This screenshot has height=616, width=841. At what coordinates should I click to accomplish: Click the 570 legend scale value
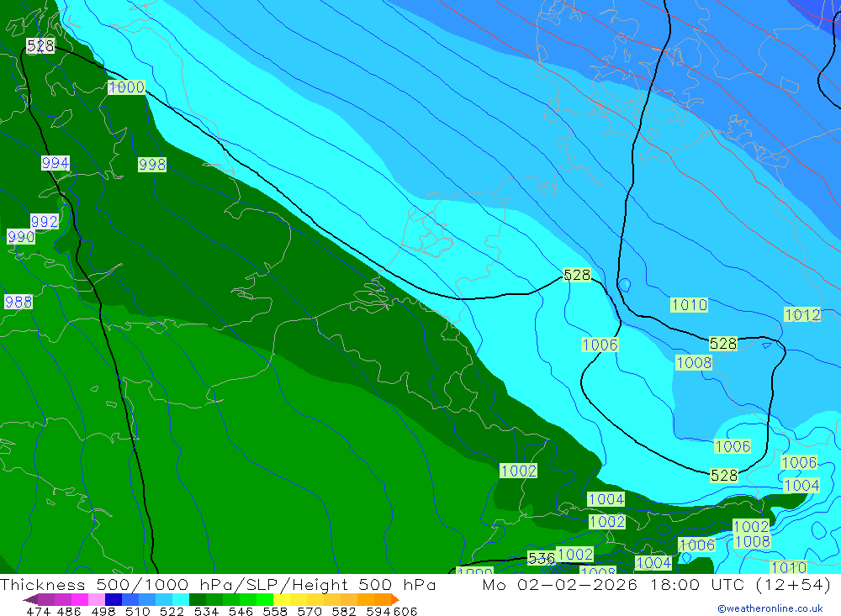click(309, 611)
